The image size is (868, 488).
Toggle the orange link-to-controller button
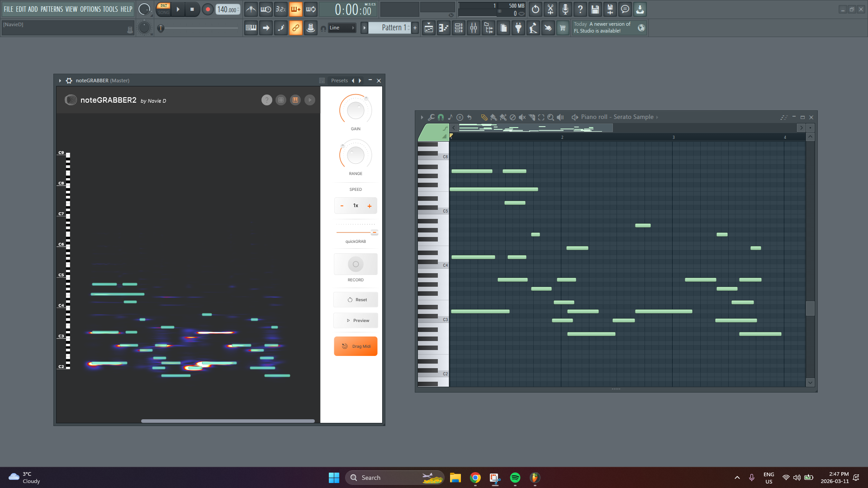click(296, 28)
